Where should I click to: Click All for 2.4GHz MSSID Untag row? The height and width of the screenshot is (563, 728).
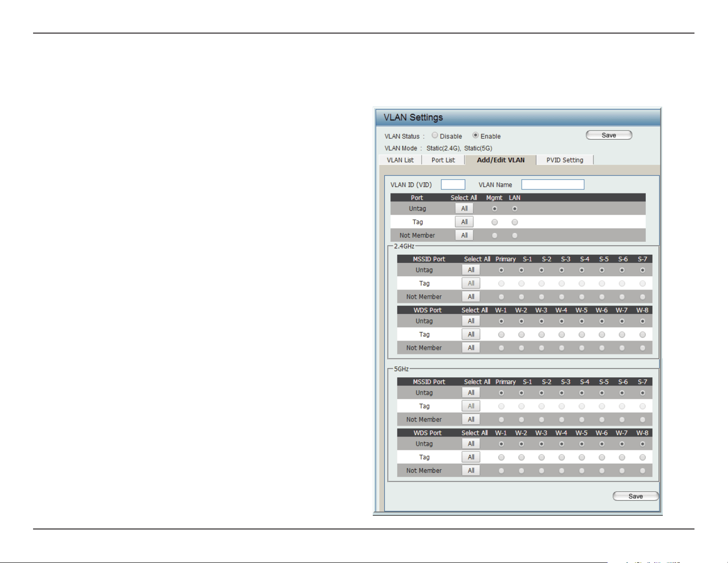[x=471, y=270]
